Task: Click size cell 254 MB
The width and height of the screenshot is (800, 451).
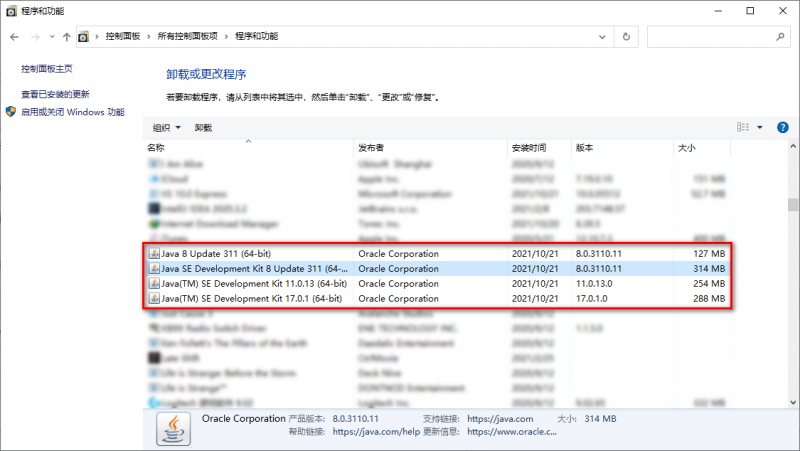Action: [x=709, y=284]
